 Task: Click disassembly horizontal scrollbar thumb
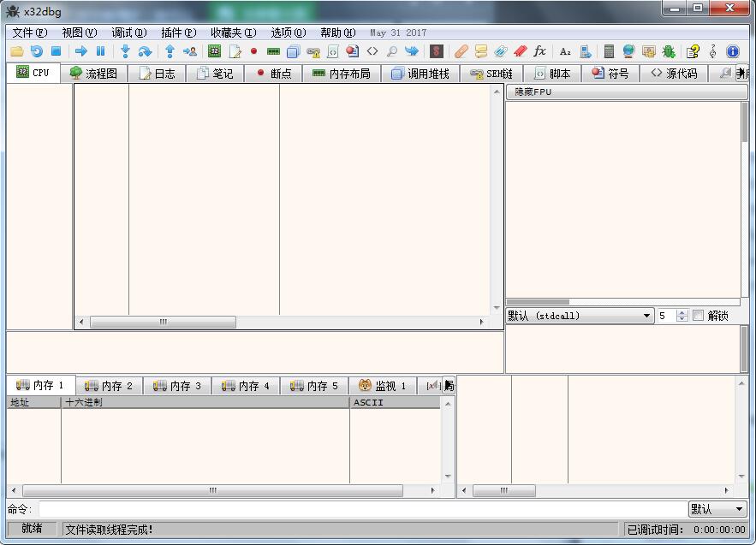point(163,322)
